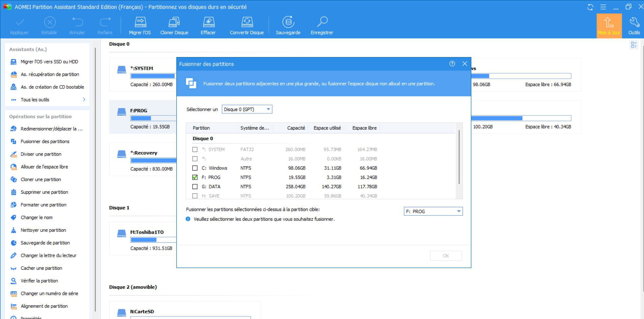The height and width of the screenshot is (319, 644).
Task: Open the Disque 0 (GPT) disk dropdown
Action: pyautogui.click(x=247, y=109)
